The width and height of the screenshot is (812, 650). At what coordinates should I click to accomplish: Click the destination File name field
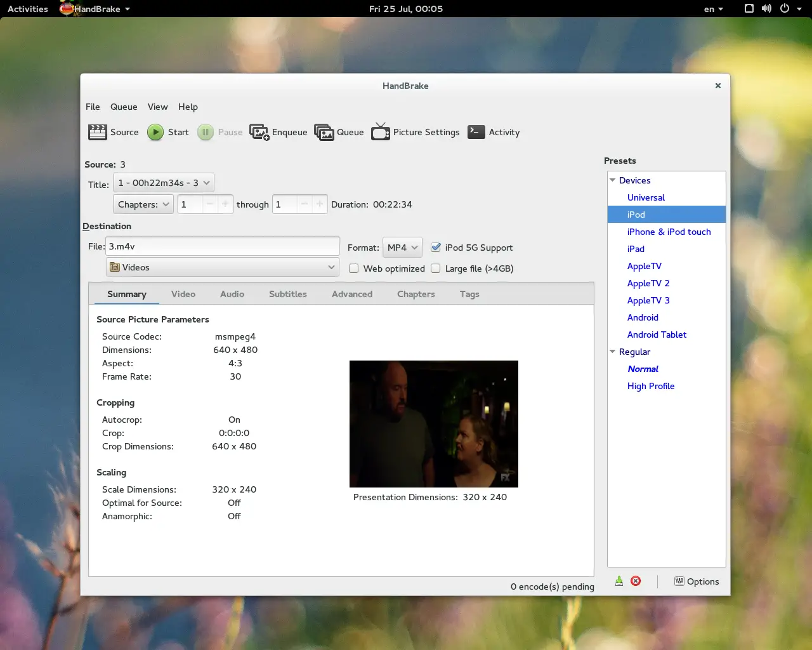pyautogui.click(x=223, y=246)
